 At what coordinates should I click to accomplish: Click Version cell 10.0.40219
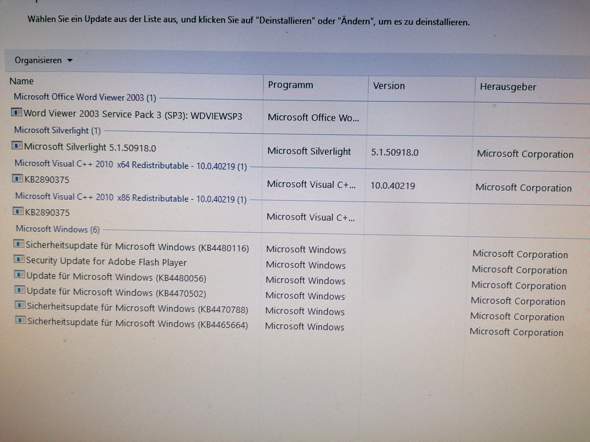click(393, 186)
